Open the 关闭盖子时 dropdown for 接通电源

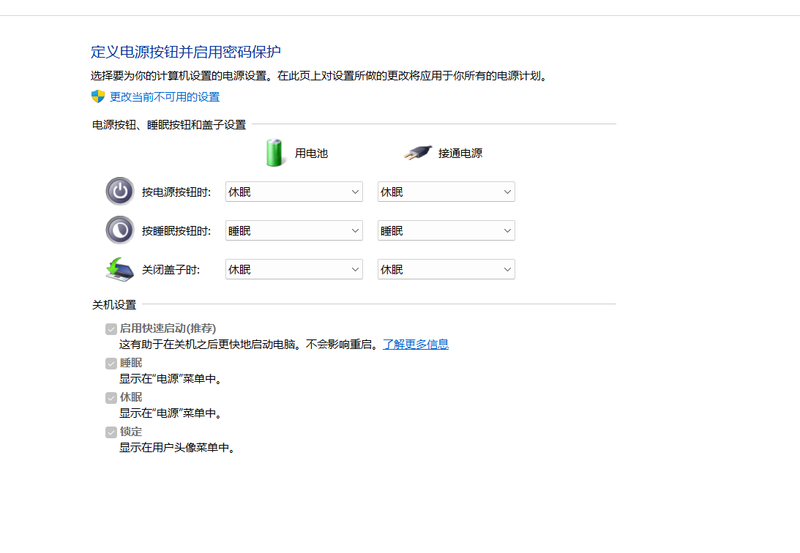tap(445, 270)
